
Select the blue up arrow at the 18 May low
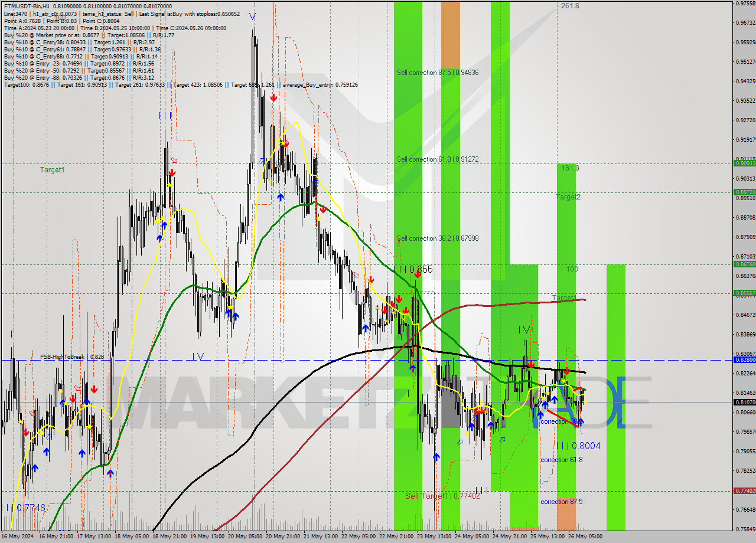pos(110,472)
